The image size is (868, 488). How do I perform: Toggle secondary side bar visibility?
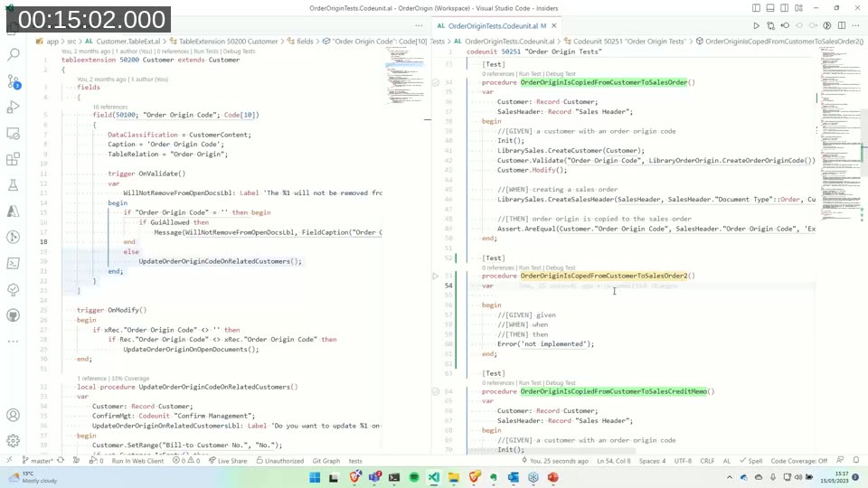point(785,8)
